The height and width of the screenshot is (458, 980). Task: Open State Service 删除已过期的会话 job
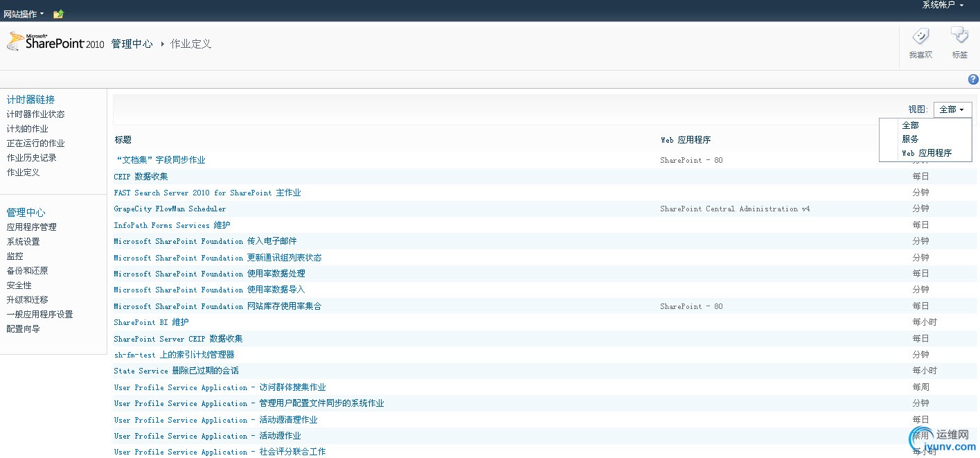click(176, 371)
